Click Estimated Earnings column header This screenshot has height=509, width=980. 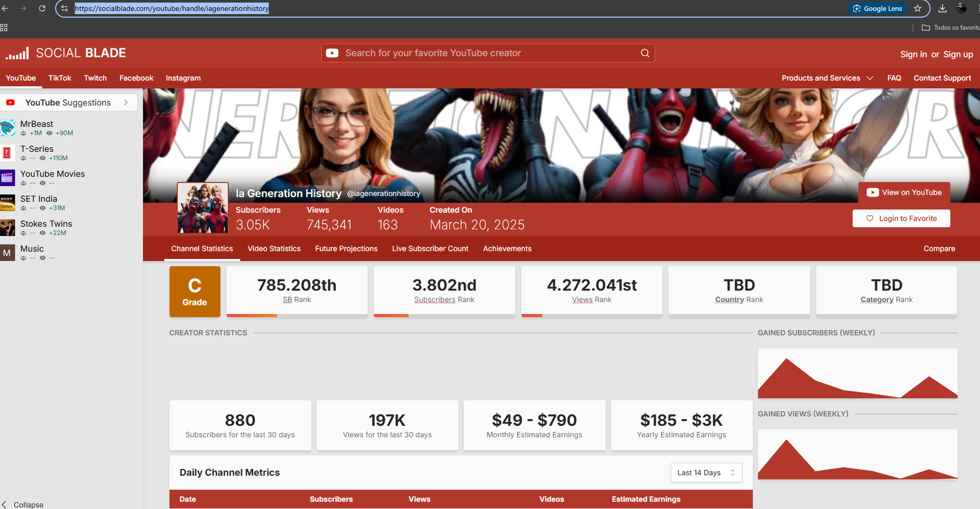(x=646, y=499)
